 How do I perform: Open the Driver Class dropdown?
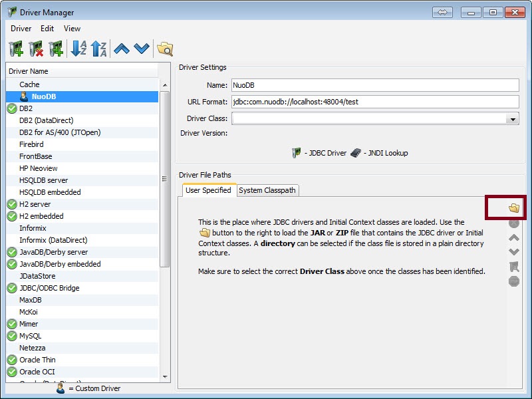[513, 119]
